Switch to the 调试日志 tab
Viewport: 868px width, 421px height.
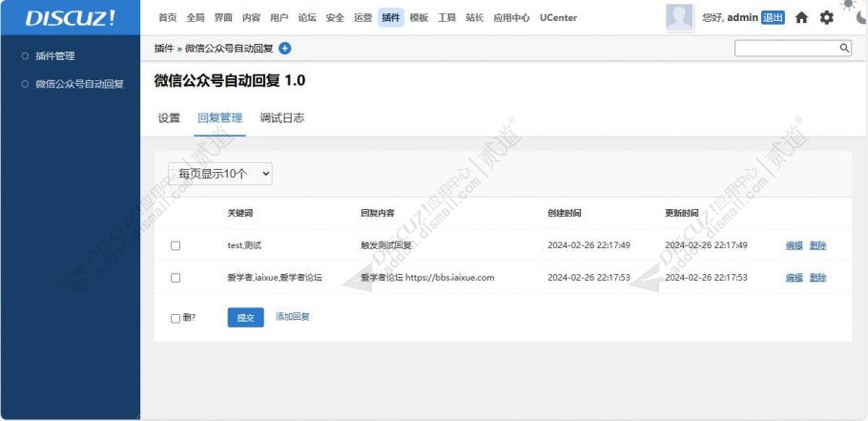(x=281, y=118)
